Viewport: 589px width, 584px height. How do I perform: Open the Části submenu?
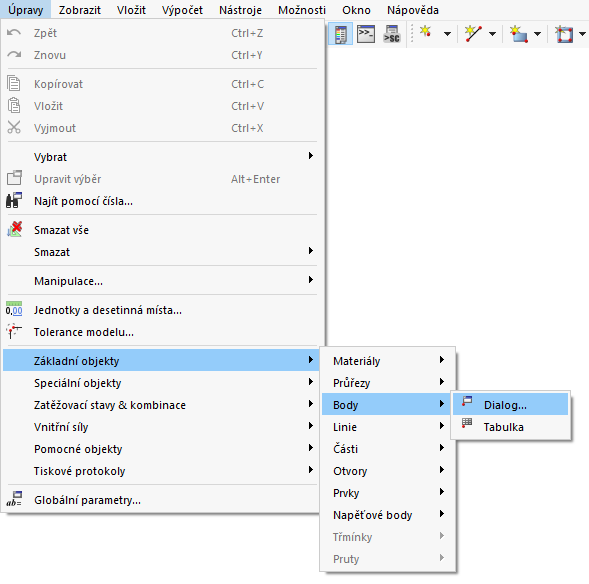pos(388,449)
